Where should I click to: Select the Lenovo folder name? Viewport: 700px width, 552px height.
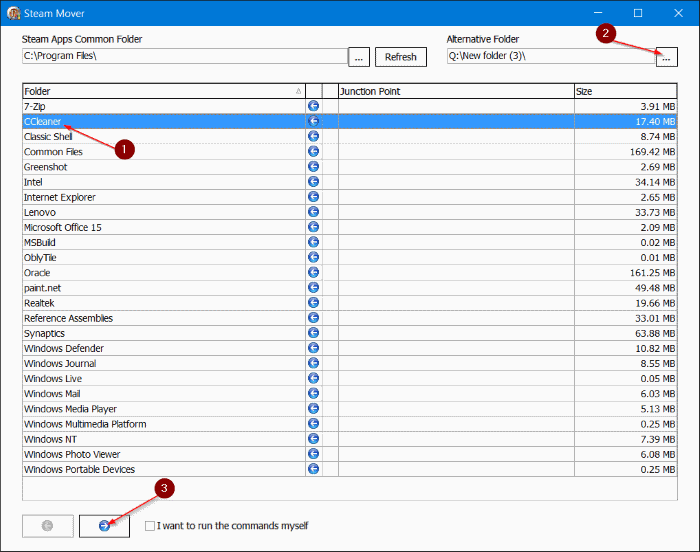[40, 212]
